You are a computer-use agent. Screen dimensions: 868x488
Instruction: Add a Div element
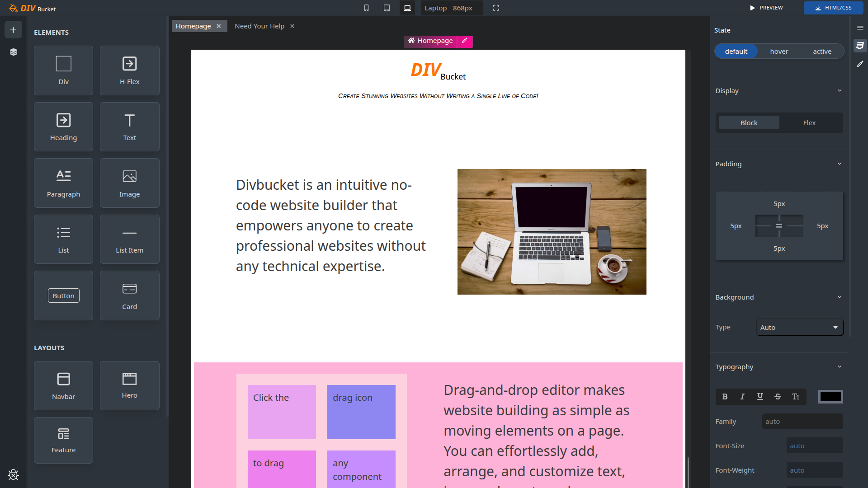pos(63,70)
